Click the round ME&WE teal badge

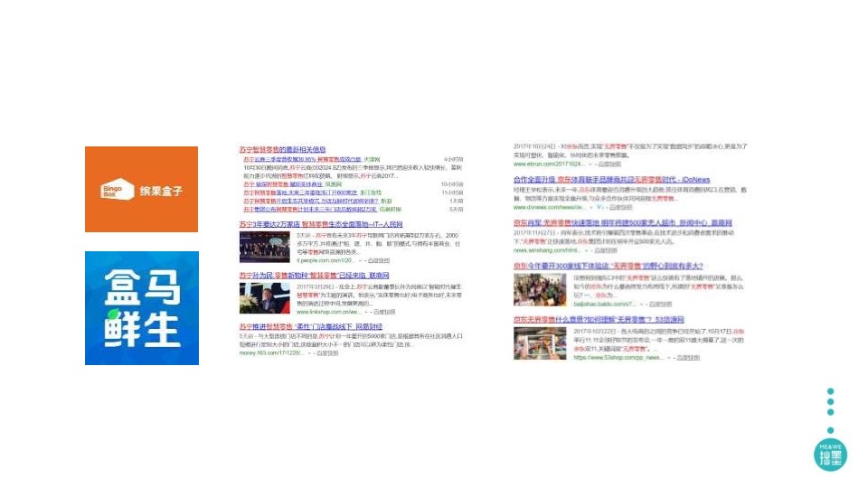coord(830,455)
